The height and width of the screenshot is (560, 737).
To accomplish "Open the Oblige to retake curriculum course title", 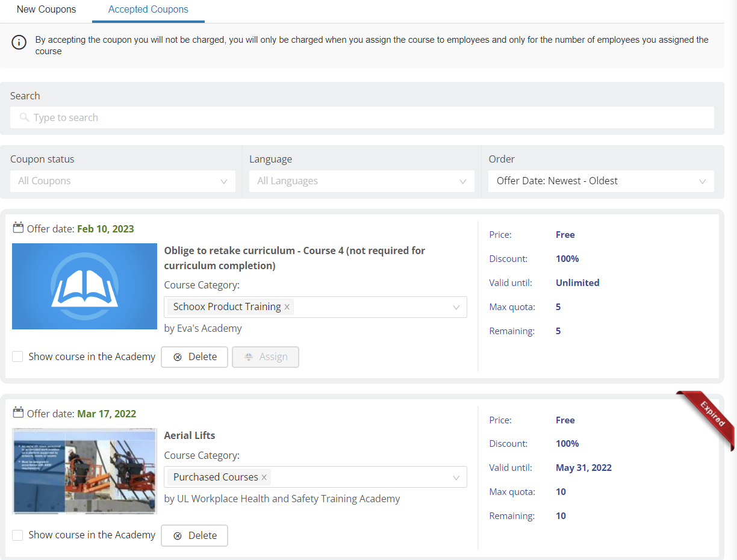I will pyautogui.click(x=294, y=258).
